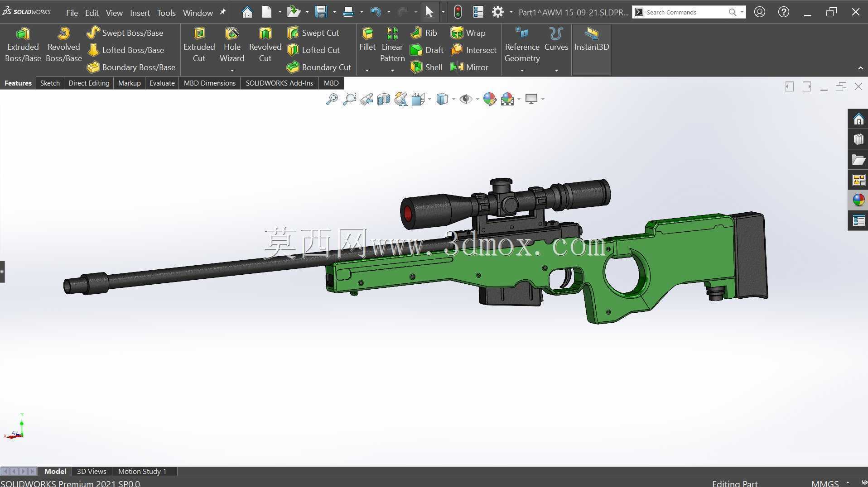Expand the Linear Pattern dropdown arrow

[x=392, y=70]
